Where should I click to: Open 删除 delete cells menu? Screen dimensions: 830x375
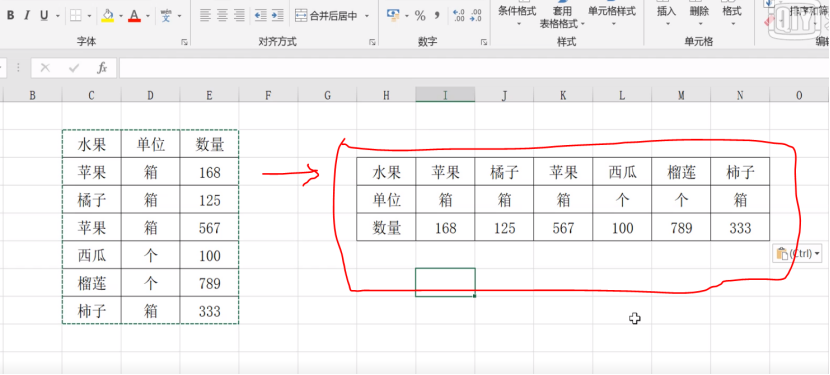click(700, 14)
